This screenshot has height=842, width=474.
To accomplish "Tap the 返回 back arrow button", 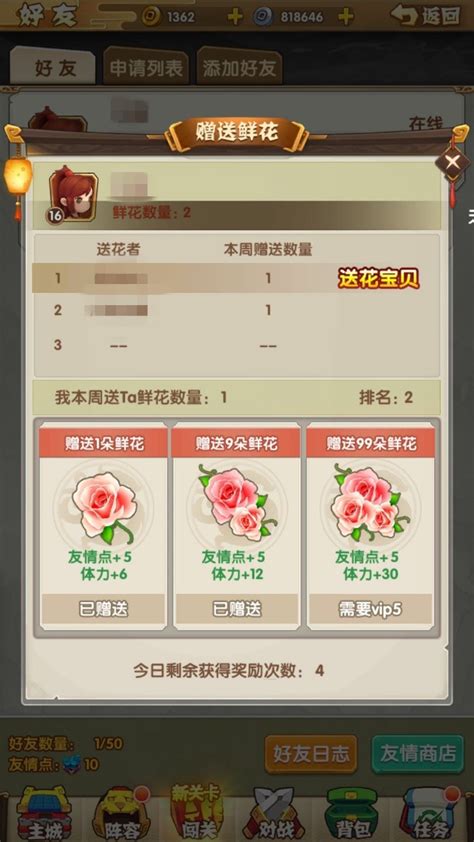I will (425, 16).
